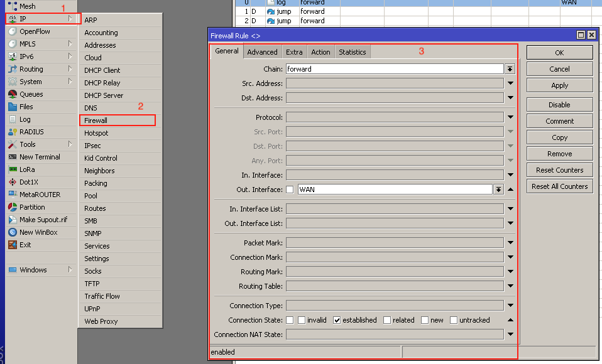
Task: Click the Partition pie icon
Action: pyautogui.click(x=13, y=207)
